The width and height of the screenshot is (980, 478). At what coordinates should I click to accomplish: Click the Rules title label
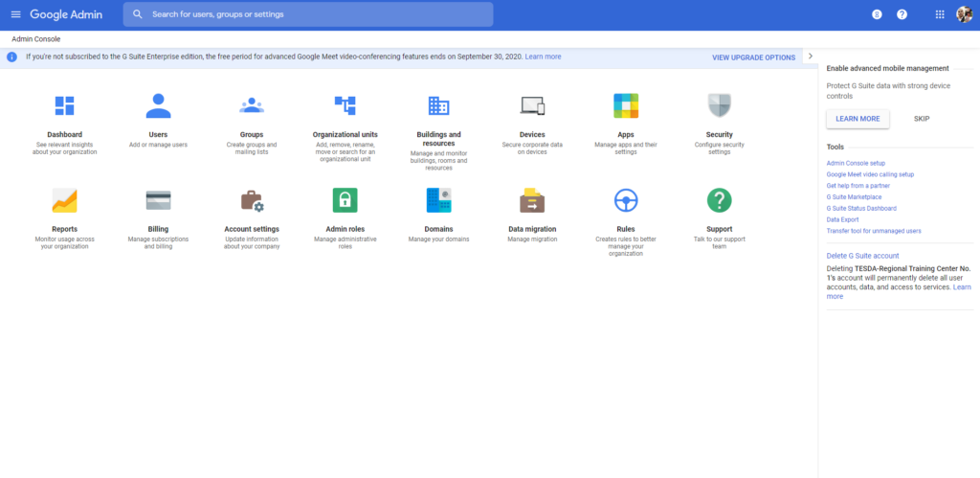click(626, 229)
